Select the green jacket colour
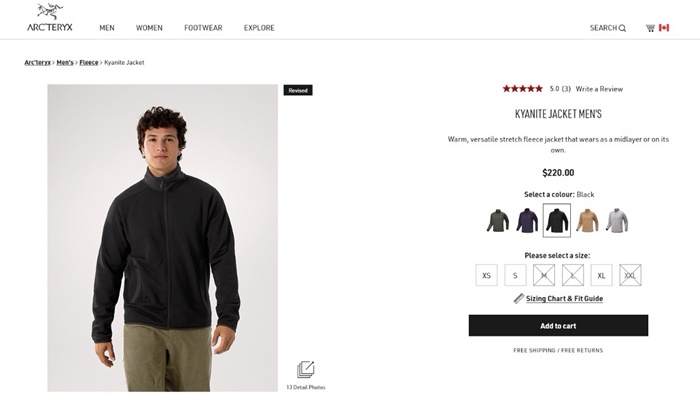Image resolution: width=700 pixels, height=400 pixels. [498, 220]
